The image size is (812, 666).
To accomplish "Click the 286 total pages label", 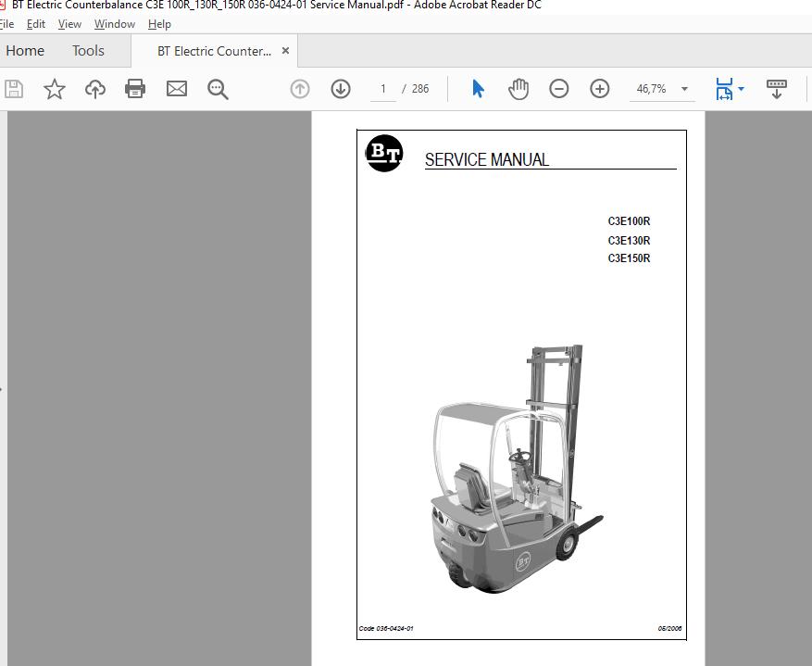I will pyautogui.click(x=420, y=89).
